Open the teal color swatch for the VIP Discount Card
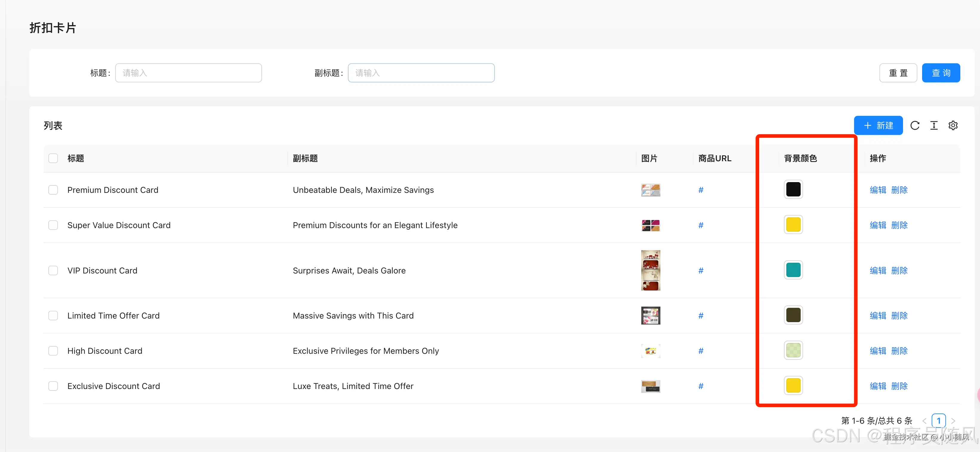This screenshot has height=452, width=980. click(x=793, y=270)
